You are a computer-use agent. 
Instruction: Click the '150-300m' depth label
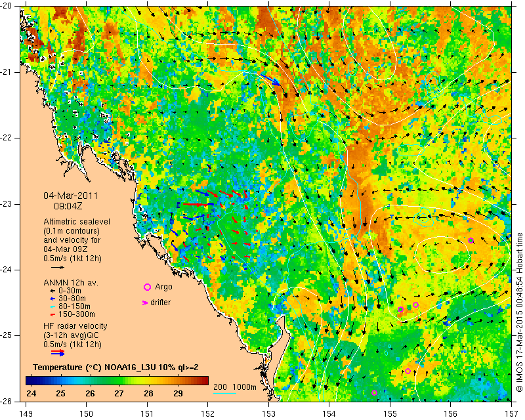[76, 314]
